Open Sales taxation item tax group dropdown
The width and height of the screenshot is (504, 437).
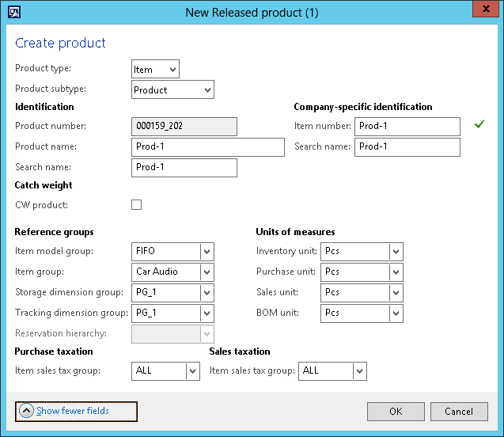point(359,370)
